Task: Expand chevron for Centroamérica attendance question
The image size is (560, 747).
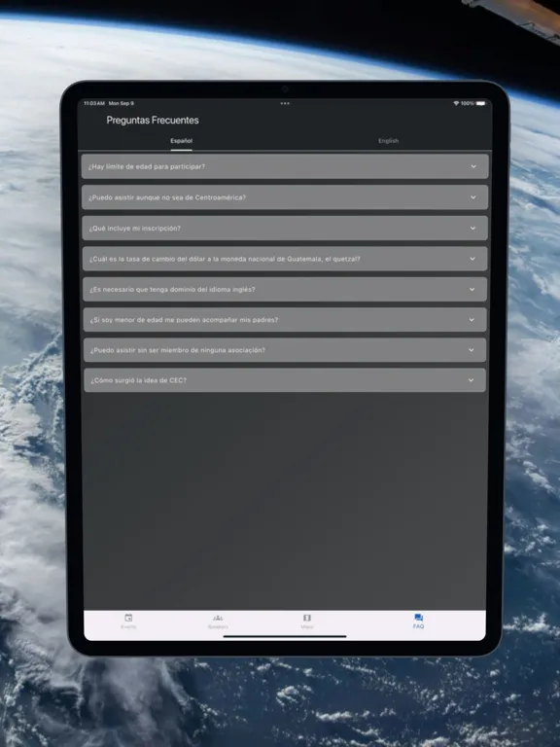Action: pyautogui.click(x=472, y=197)
